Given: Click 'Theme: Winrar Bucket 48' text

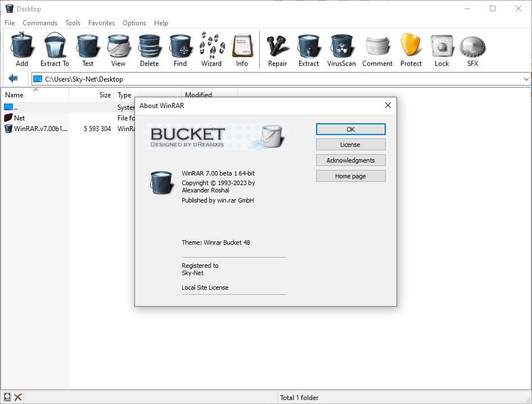Looking at the screenshot, I should pyautogui.click(x=216, y=243).
